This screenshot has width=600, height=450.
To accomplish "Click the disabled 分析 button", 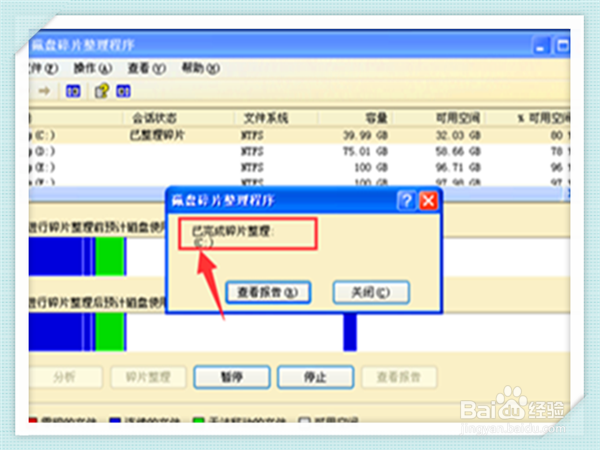I will click(64, 377).
